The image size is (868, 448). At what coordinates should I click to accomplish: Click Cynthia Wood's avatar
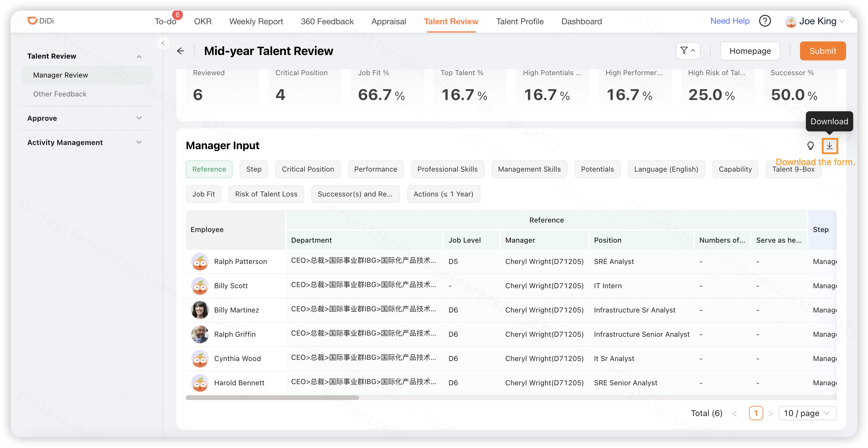(x=200, y=359)
